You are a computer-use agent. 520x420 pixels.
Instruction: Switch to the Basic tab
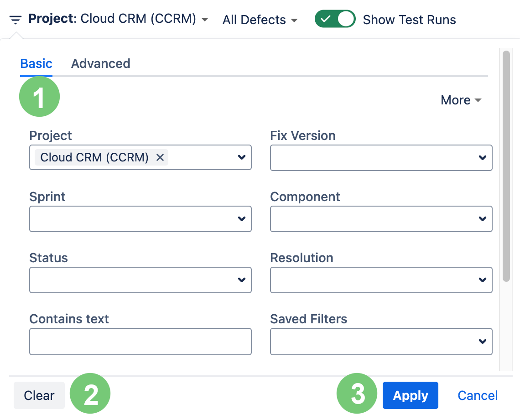[36, 64]
